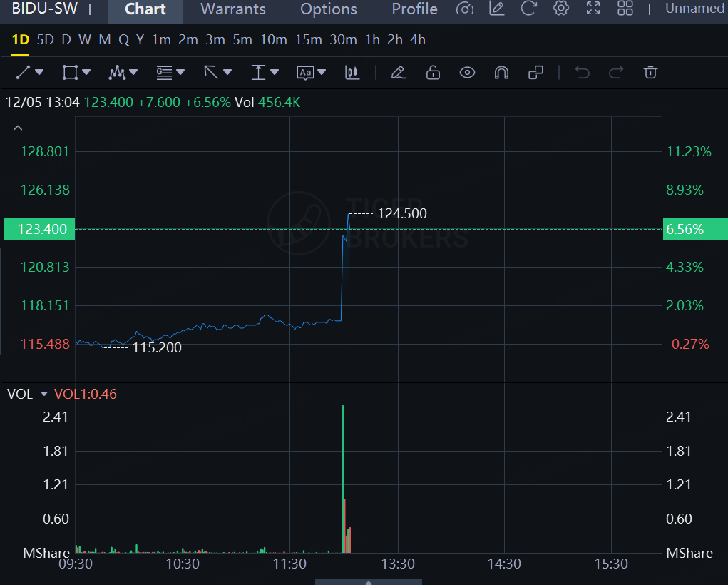Toggle the magnet snap mode

tap(501, 73)
